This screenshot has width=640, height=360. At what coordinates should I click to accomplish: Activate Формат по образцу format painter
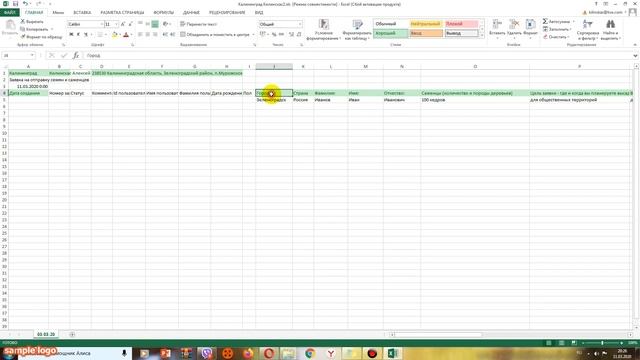41,37
